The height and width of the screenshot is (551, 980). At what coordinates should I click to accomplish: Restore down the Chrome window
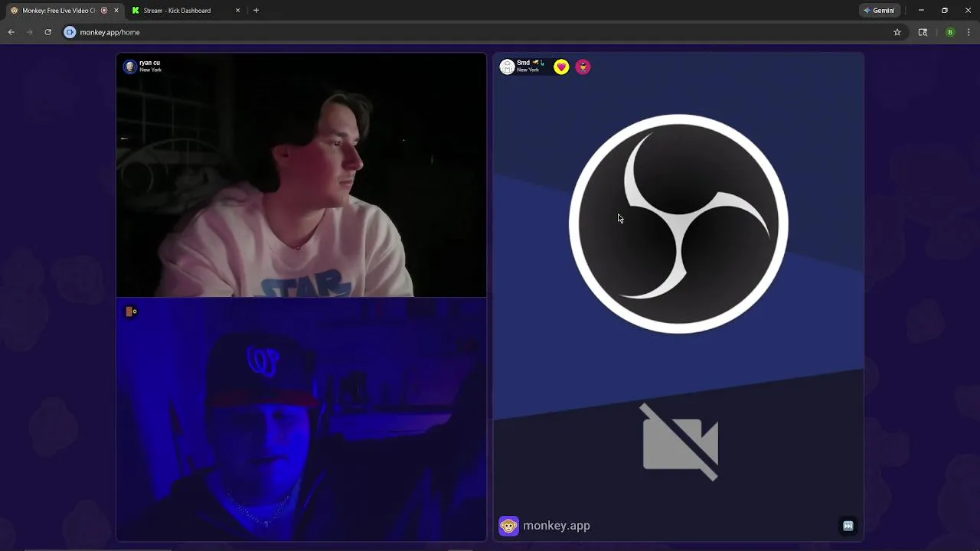945,11
